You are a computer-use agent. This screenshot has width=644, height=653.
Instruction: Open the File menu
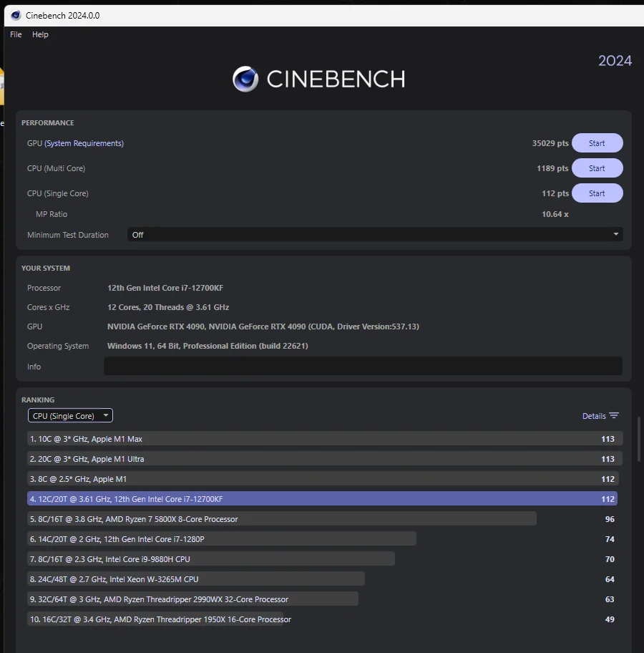[16, 34]
